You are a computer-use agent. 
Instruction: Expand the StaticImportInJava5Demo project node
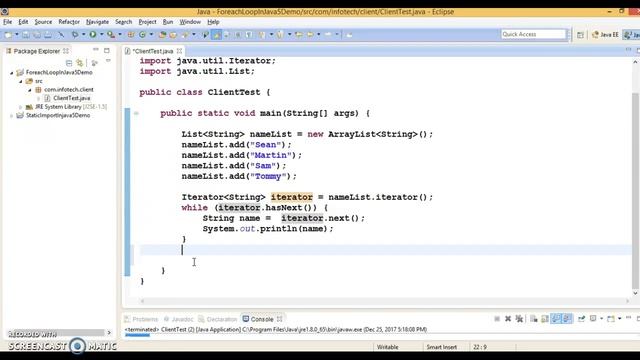coord(12,116)
